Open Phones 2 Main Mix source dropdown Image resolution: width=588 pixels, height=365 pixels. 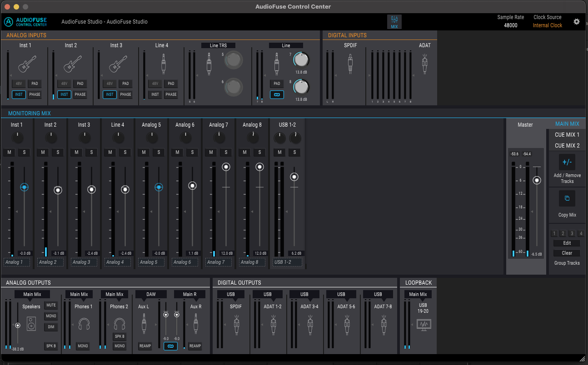click(x=115, y=294)
